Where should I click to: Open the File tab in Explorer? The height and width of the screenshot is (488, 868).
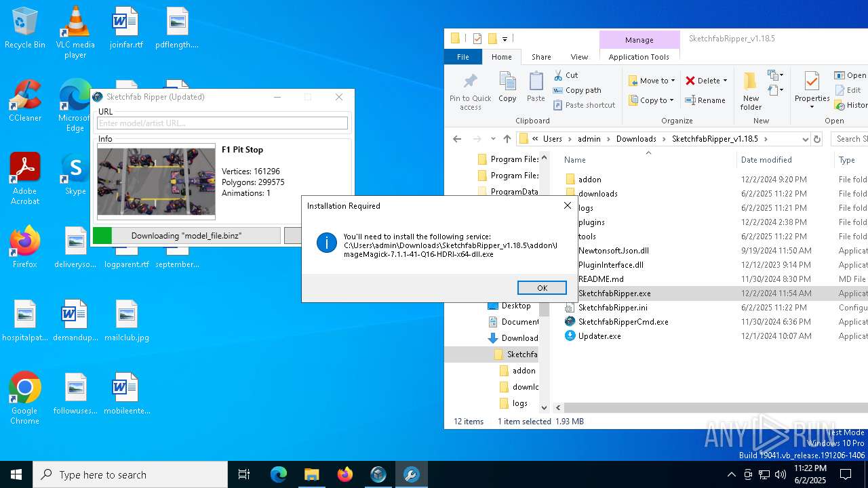click(463, 57)
